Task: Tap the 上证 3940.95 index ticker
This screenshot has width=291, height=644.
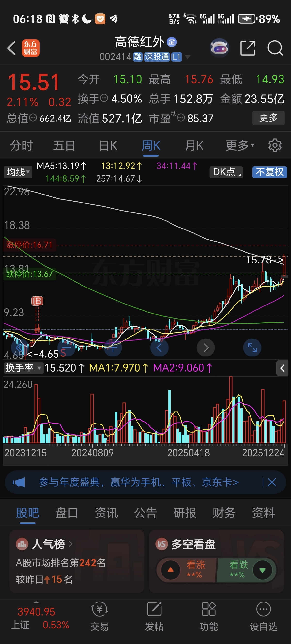Action: [x=40, y=618]
